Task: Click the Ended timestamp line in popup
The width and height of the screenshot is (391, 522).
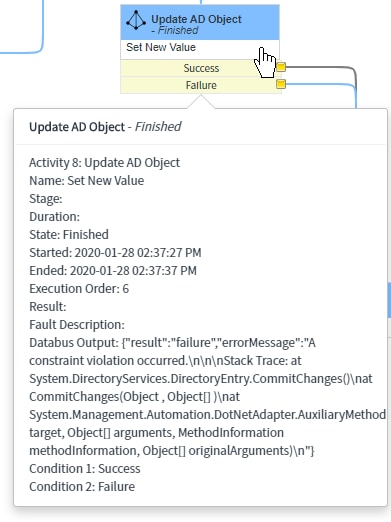Action: pyautogui.click(x=113, y=271)
